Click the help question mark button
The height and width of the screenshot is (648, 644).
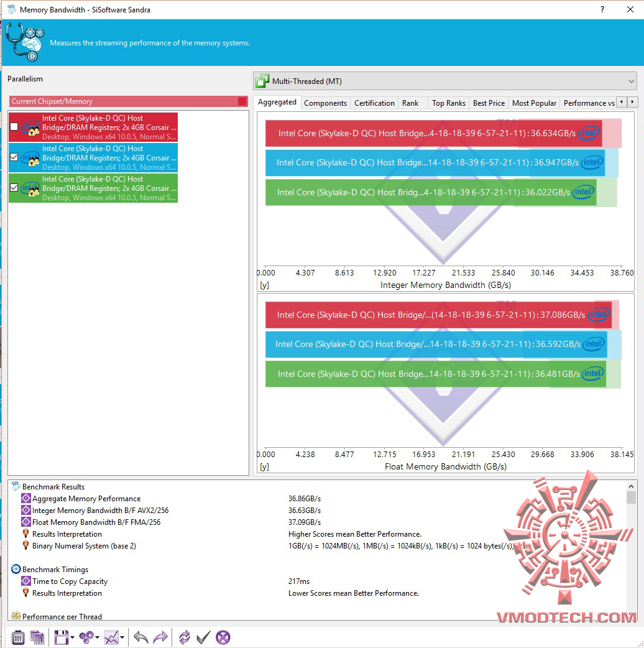tap(602, 9)
